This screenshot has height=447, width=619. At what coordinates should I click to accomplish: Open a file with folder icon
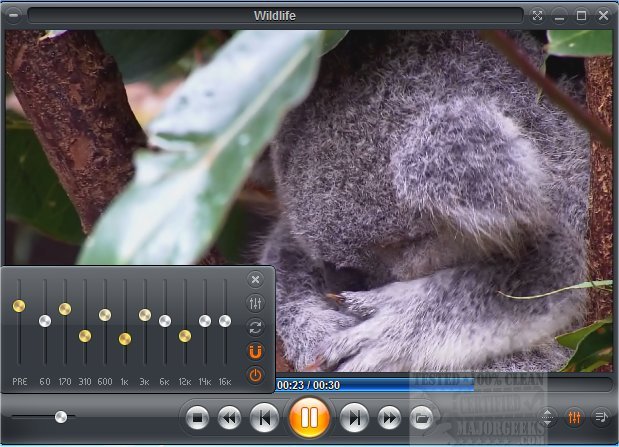click(x=422, y=417)
